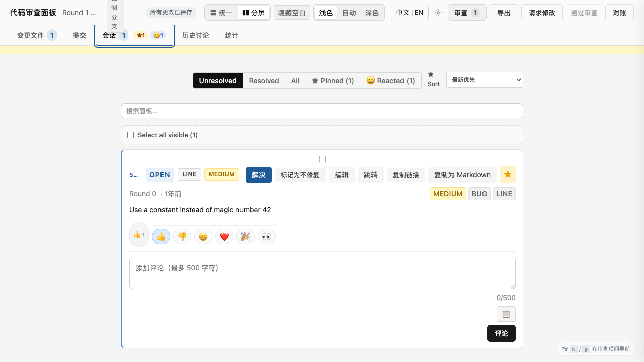Filter by Resolved
Screen dimensions: 644x362
(264, 80)
